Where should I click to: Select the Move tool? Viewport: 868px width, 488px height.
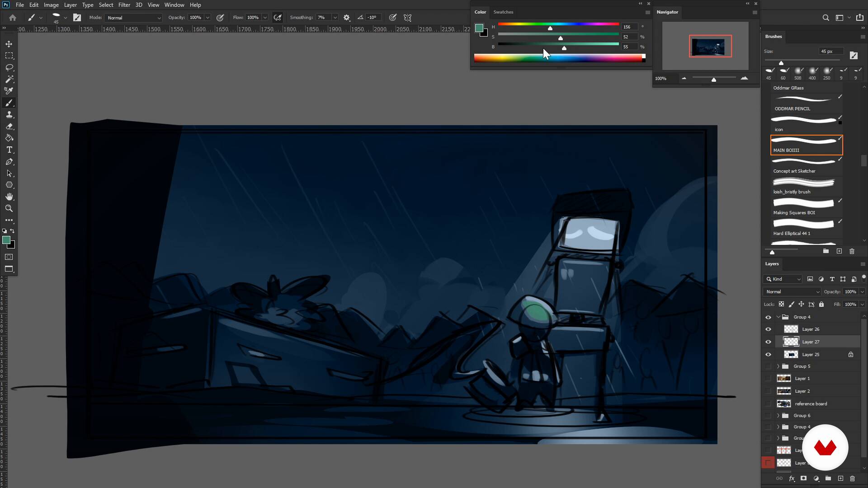click(x=9, y=44)
